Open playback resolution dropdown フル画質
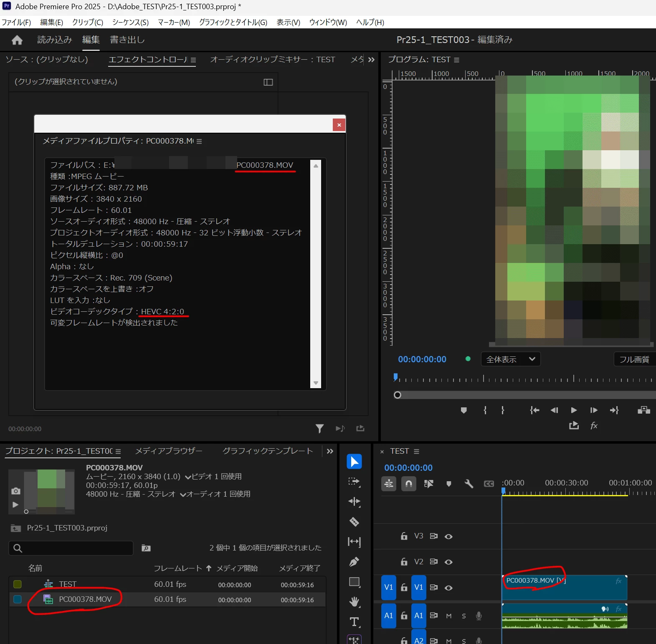This screenshot has width=656, height=644. coord(635,359)
